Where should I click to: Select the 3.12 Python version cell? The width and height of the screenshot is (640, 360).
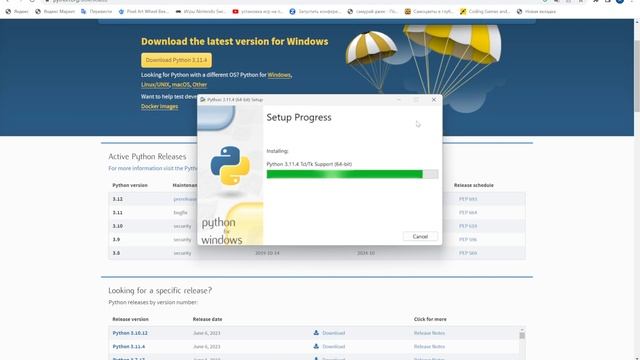coord(118,199)
